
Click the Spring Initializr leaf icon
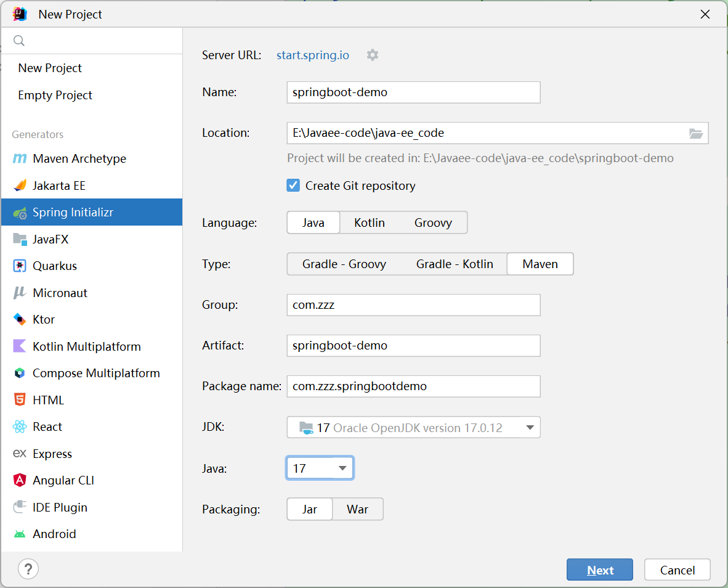[20, 213]
